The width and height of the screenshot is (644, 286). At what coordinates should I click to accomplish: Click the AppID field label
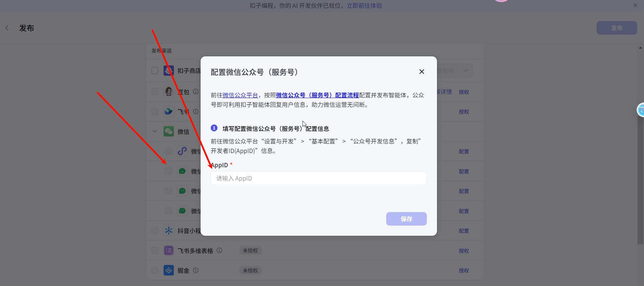point(220,165)
